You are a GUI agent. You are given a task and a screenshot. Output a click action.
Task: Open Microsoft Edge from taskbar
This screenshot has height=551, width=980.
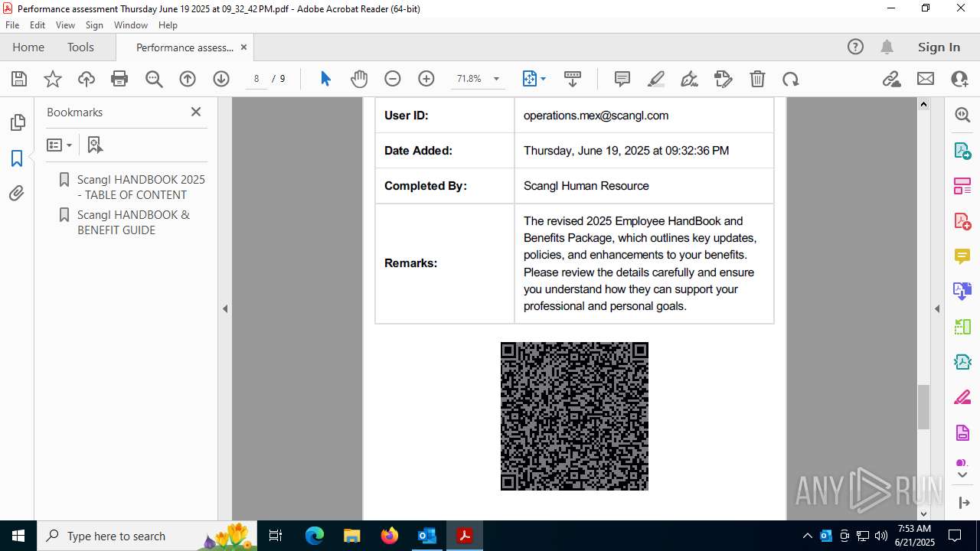click(315, 536)
